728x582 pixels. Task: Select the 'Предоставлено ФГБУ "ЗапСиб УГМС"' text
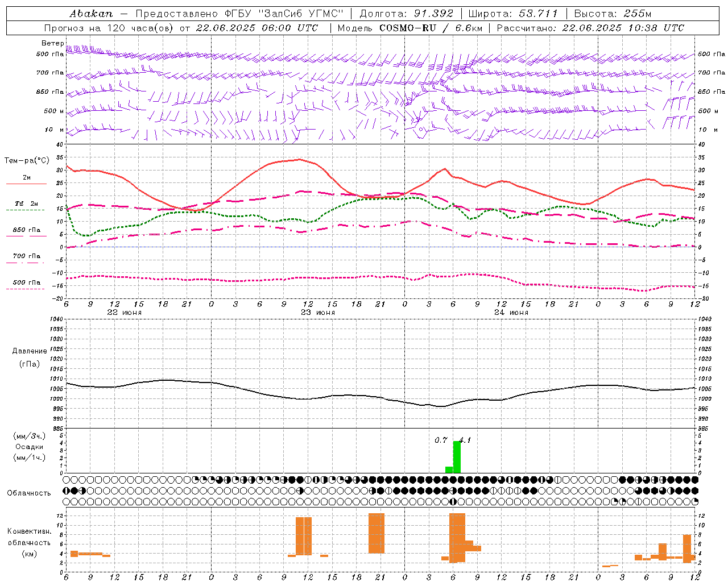(x=239, y=14)
